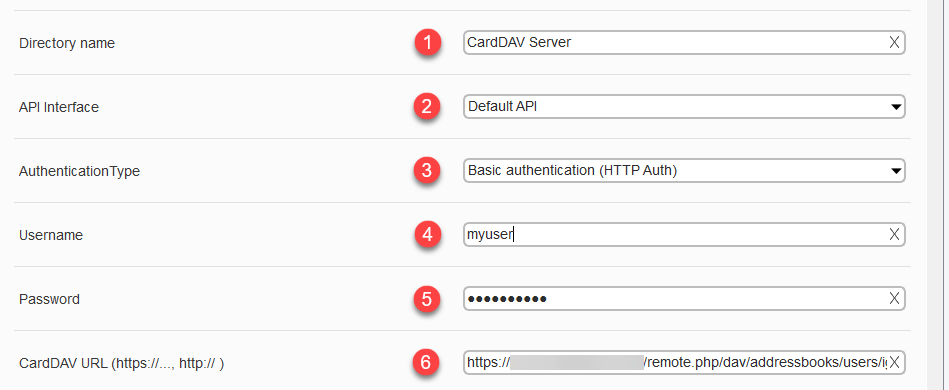
Task: Click into the Password input field
Action: click(x=675, y=299)
